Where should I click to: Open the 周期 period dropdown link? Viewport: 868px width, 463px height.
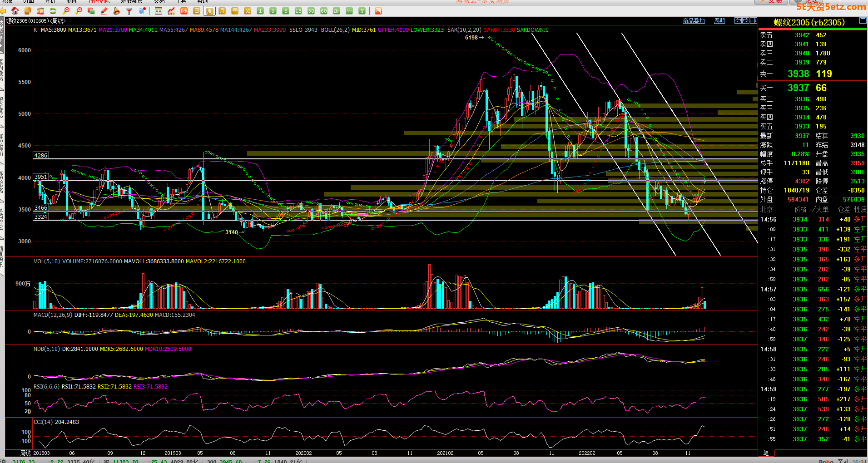(719, 21)
